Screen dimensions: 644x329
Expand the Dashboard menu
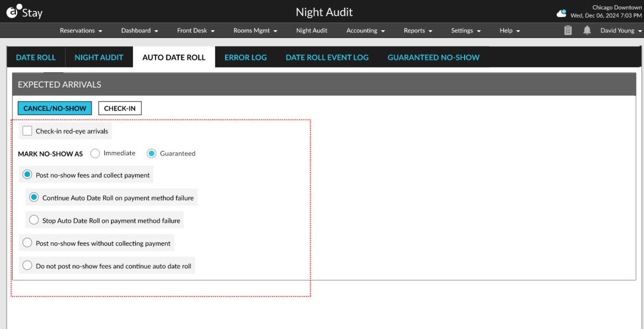tap(140, 30)
